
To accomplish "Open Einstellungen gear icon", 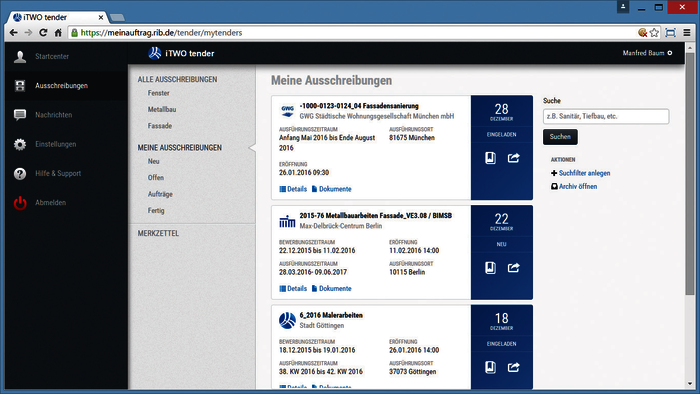I will pyautogui.click(x=20, y=144).
